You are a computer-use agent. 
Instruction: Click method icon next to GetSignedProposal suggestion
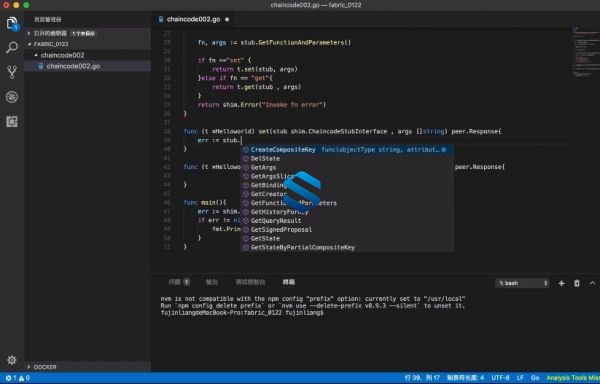246,229
